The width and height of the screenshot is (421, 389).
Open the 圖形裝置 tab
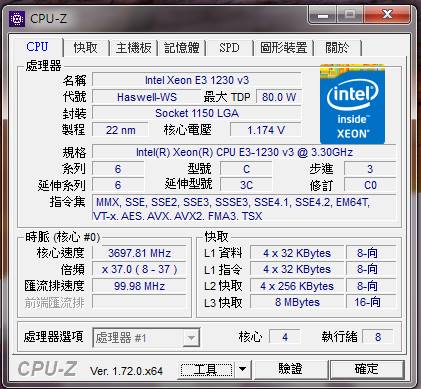click(x=283, y=47)
